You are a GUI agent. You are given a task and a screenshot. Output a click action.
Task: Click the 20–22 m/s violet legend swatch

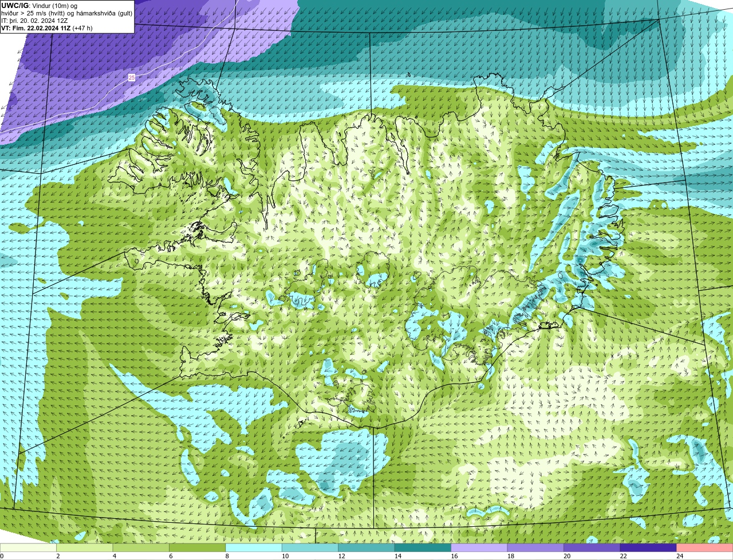[x=592, y=547]
